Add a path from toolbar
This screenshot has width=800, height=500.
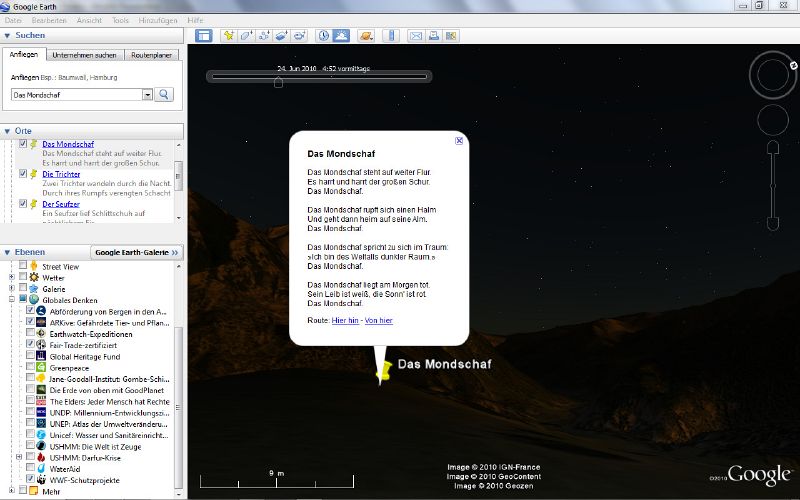coord(264,36)
